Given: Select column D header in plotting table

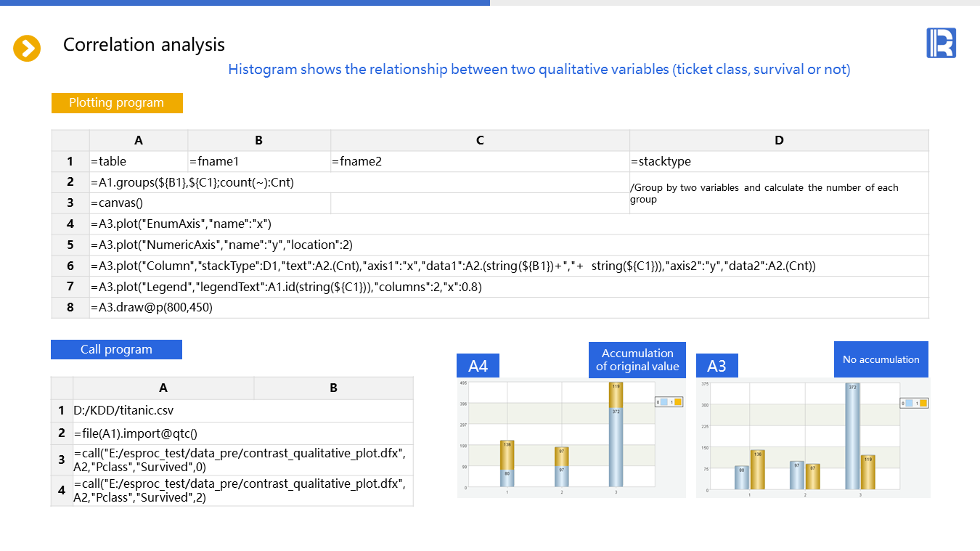Looking at the screenshot, I should (x=779, y=141).
